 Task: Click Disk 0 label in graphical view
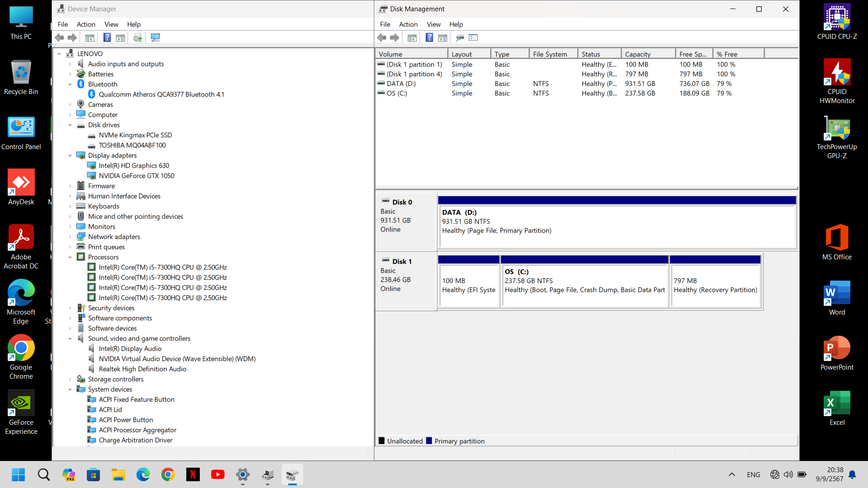point(402,202)
